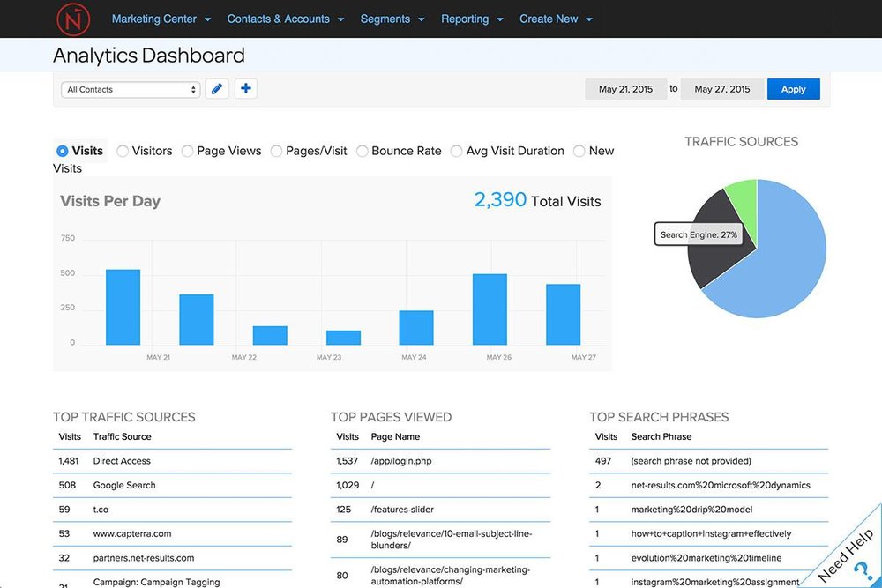Choose Avg Visit Duration metric

(456, 151)
